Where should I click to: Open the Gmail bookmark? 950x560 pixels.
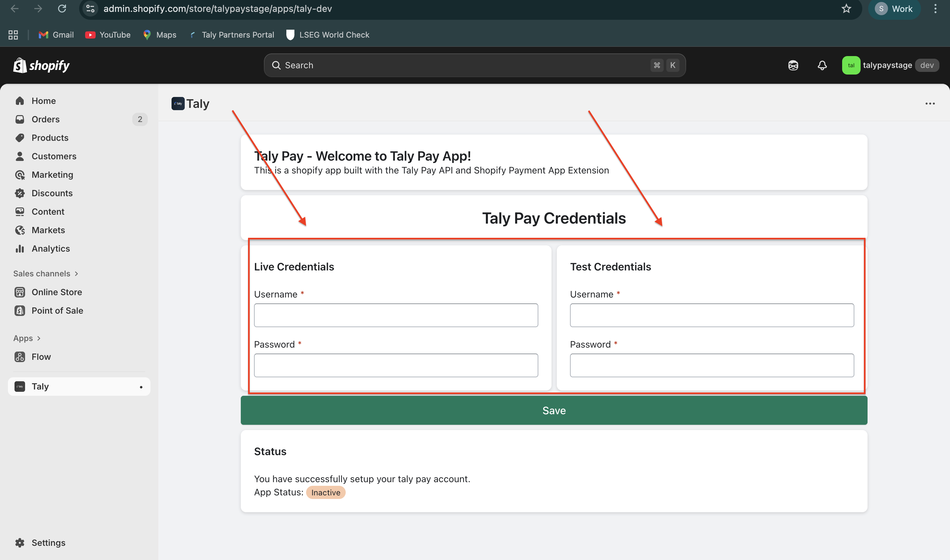pyautogui.click(x=56, y=35)
